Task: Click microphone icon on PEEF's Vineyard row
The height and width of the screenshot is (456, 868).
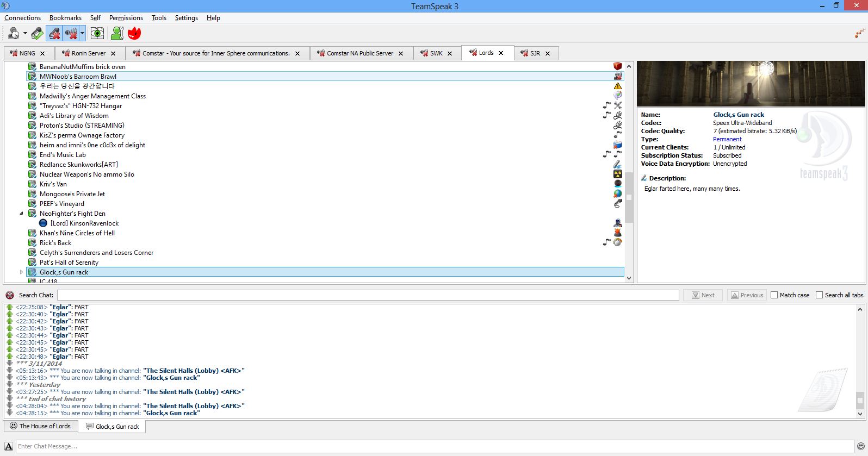Action: (617, 203)
